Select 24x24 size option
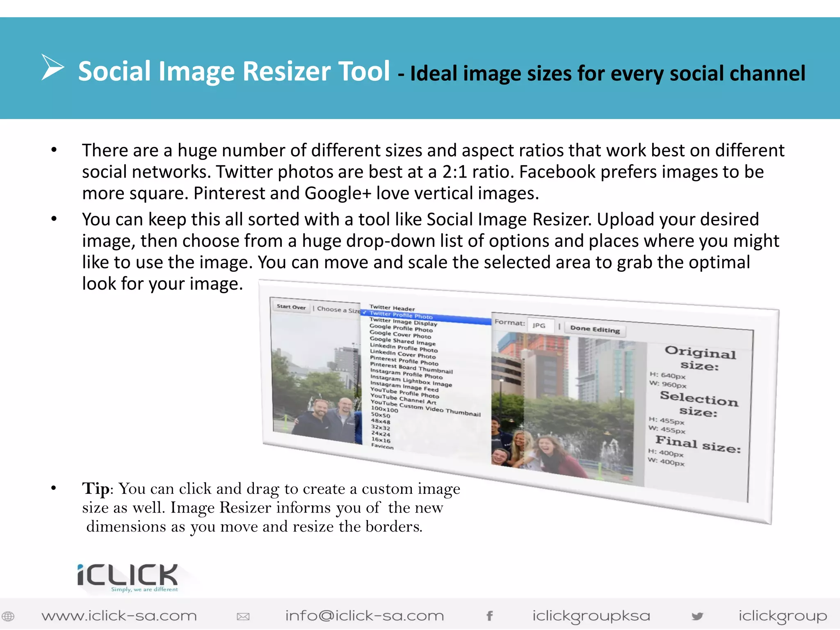 pos(381,434)
